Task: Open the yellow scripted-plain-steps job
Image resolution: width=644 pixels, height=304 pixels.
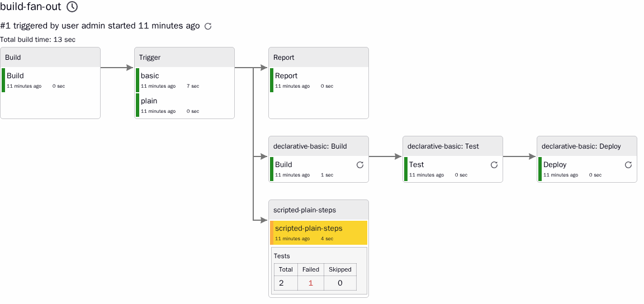Action: click(309, 229)
